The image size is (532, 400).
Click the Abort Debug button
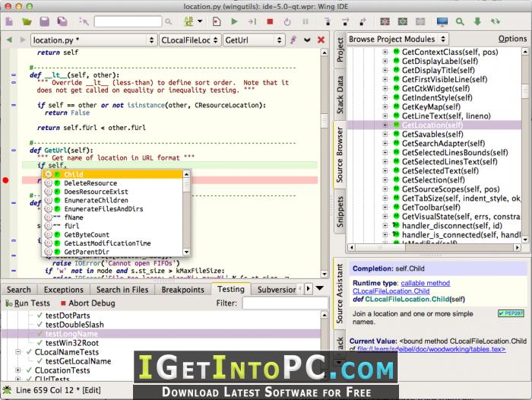[88, 303]
